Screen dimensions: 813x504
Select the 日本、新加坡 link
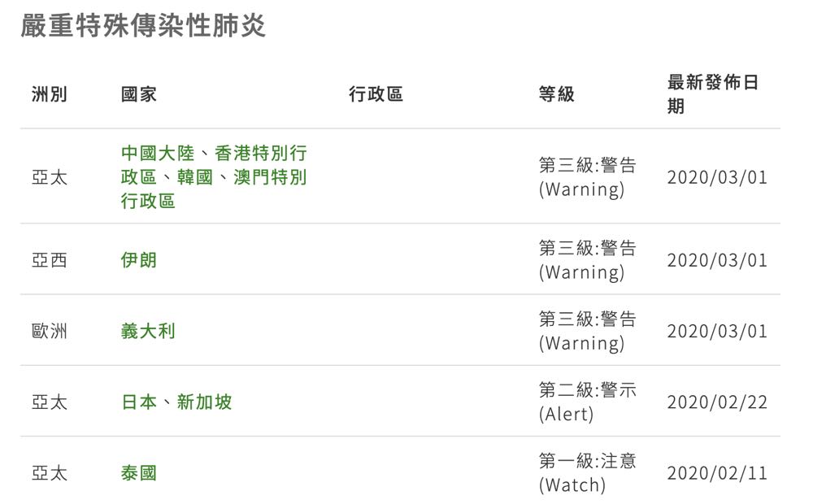[x=176, y=402]
